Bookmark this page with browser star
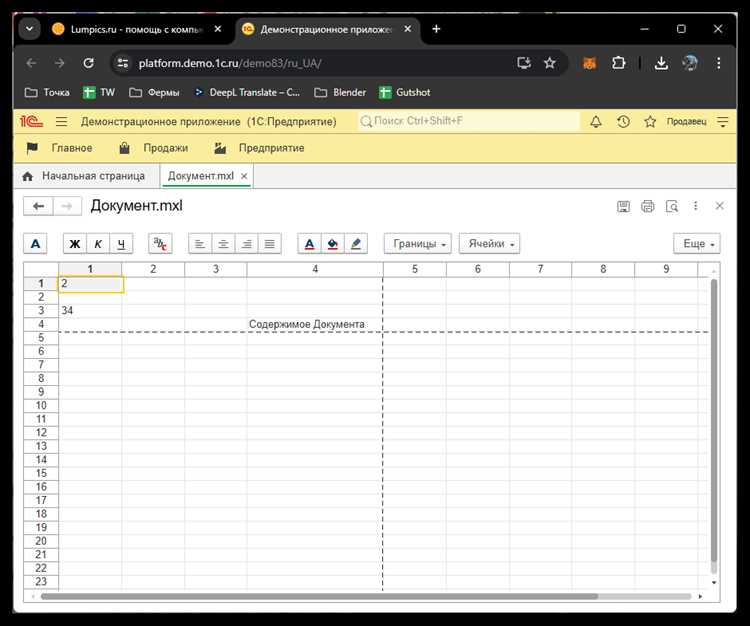Image resolution: width=750 pixels, height=626 pixels. (x=550, y=63)
